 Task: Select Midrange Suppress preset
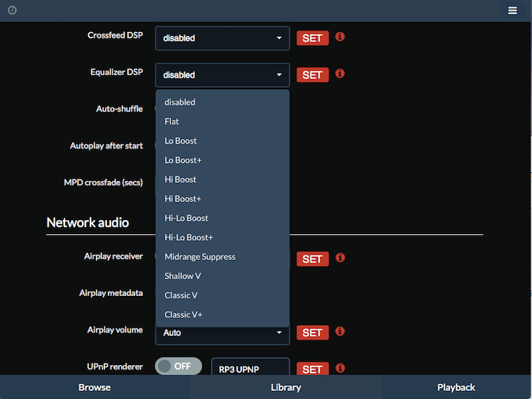coord(223,257)
